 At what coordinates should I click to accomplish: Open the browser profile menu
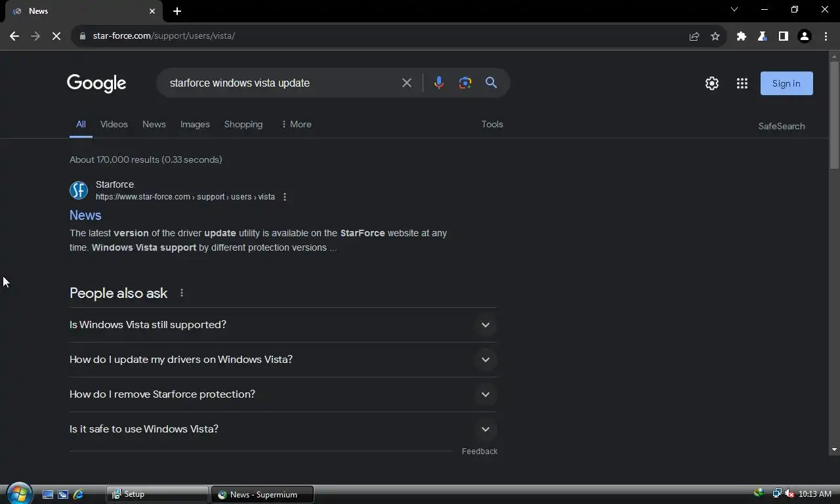click(805, 36)
